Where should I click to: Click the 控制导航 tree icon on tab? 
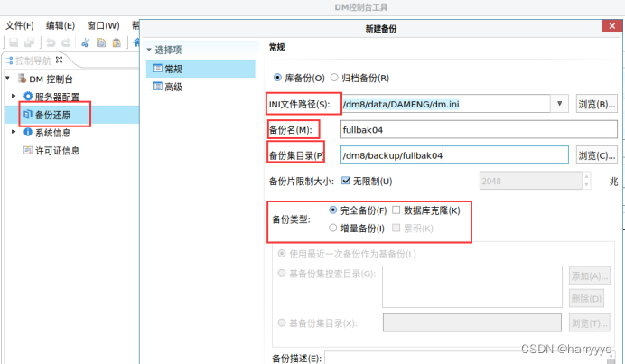click(x=9, y=61)
